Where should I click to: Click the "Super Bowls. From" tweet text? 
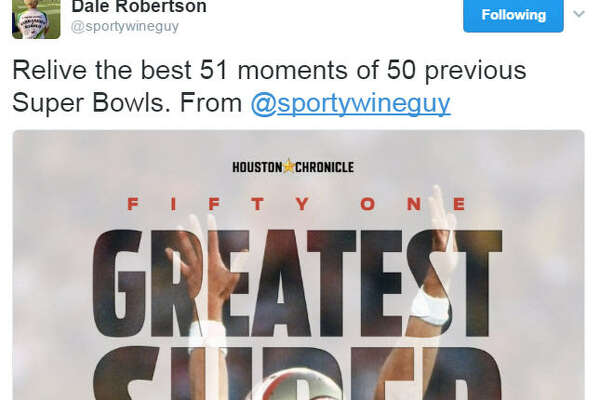click(127, 103)
